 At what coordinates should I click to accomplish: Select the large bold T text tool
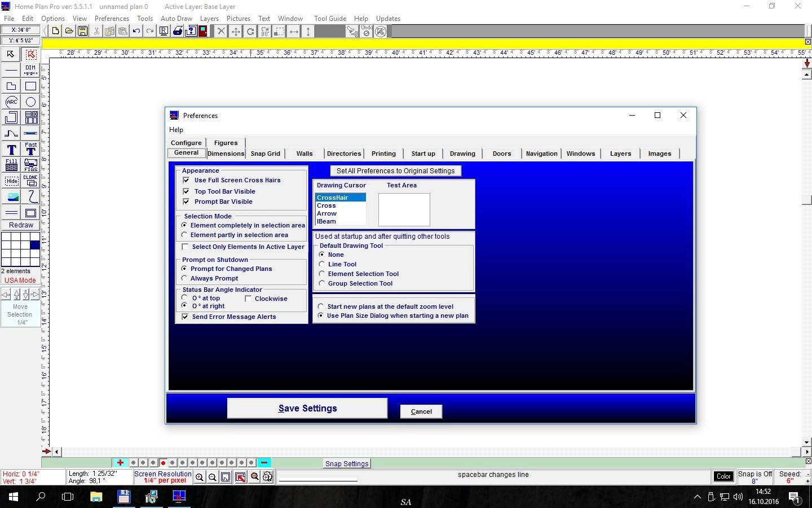pyautogui.click(x=11, y=149)
